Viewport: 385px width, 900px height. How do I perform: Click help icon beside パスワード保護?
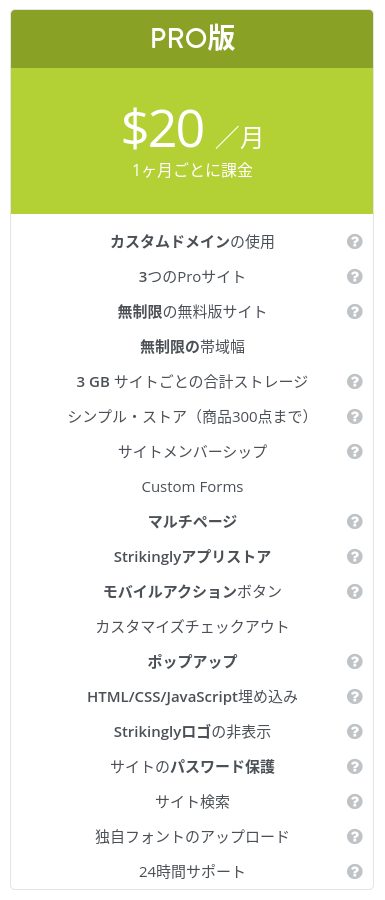pos(355,767)
